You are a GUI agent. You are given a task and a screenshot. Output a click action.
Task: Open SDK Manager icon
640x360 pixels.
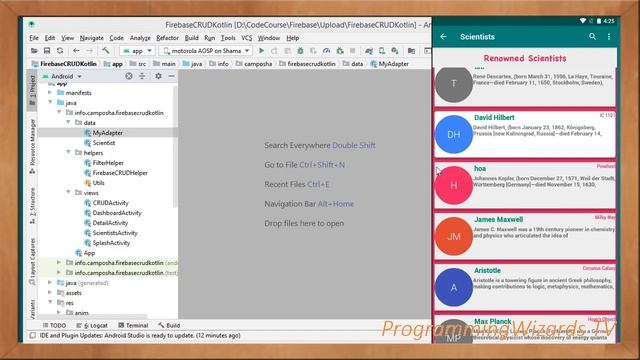395,51
